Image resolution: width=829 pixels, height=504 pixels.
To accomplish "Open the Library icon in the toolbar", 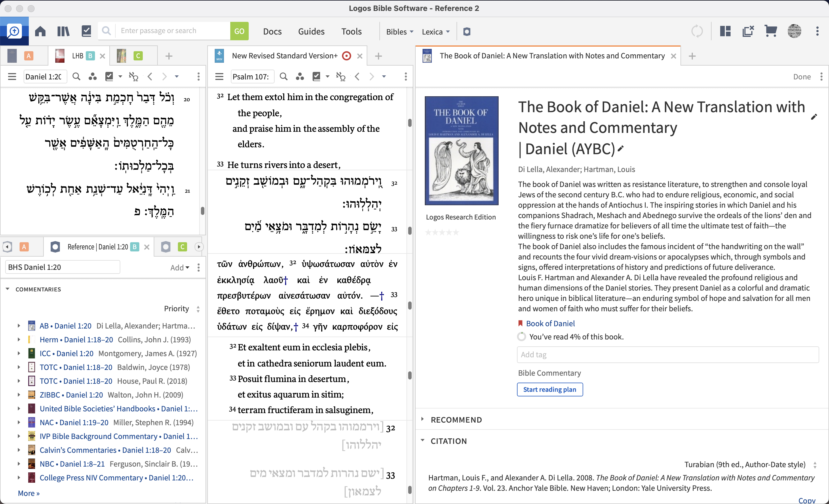I will point(63,31).
